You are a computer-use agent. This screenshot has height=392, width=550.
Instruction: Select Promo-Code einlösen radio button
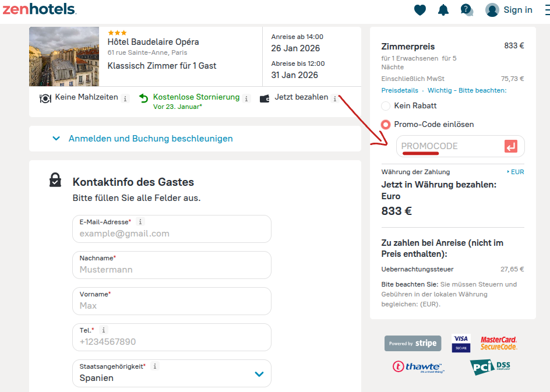point(386,125)
